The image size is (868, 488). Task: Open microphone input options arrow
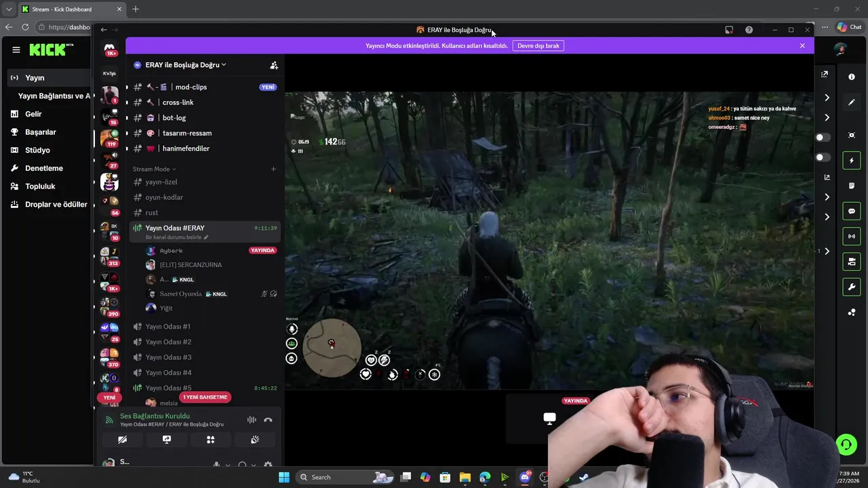click(228, 465)
